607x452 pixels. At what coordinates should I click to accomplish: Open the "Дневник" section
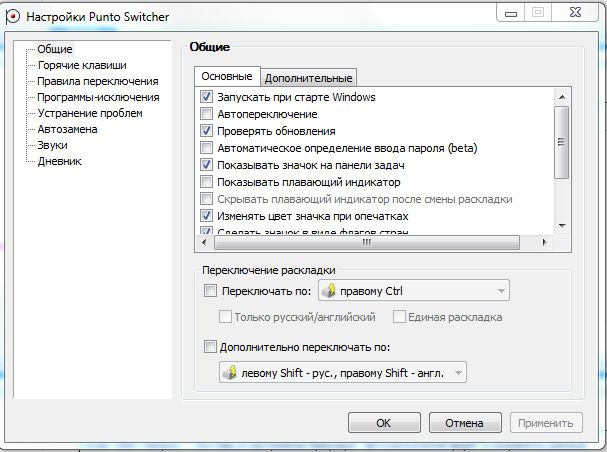60,161
